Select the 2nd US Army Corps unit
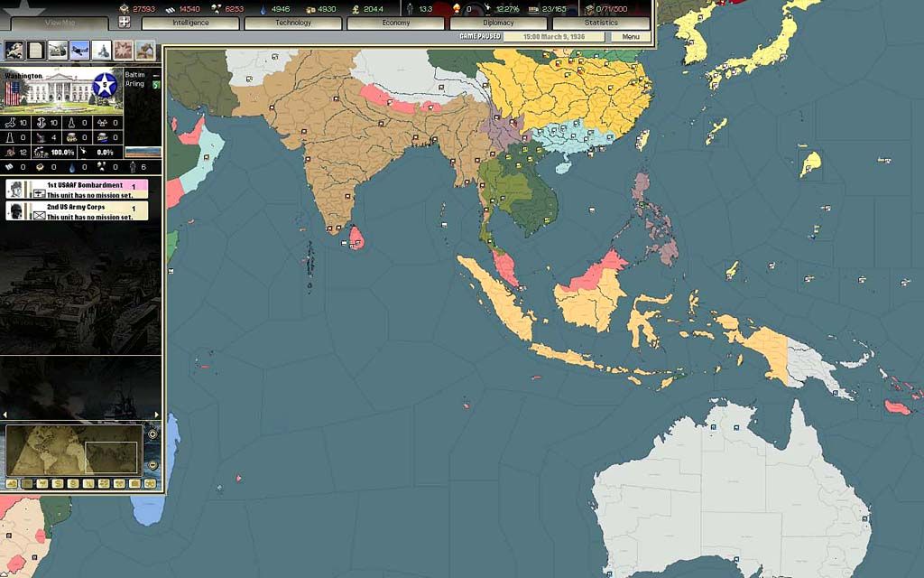The image size is (924, 578). 77,211
